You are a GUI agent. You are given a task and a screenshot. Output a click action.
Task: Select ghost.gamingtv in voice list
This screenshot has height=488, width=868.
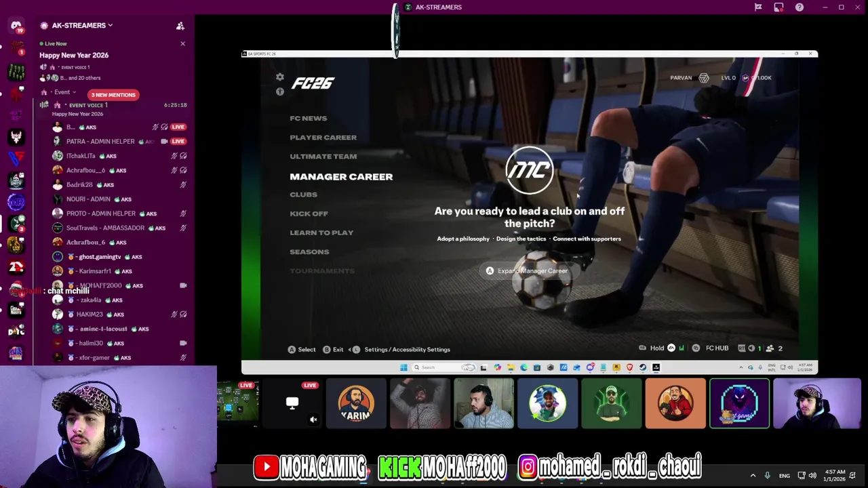[x=100, y=257]
